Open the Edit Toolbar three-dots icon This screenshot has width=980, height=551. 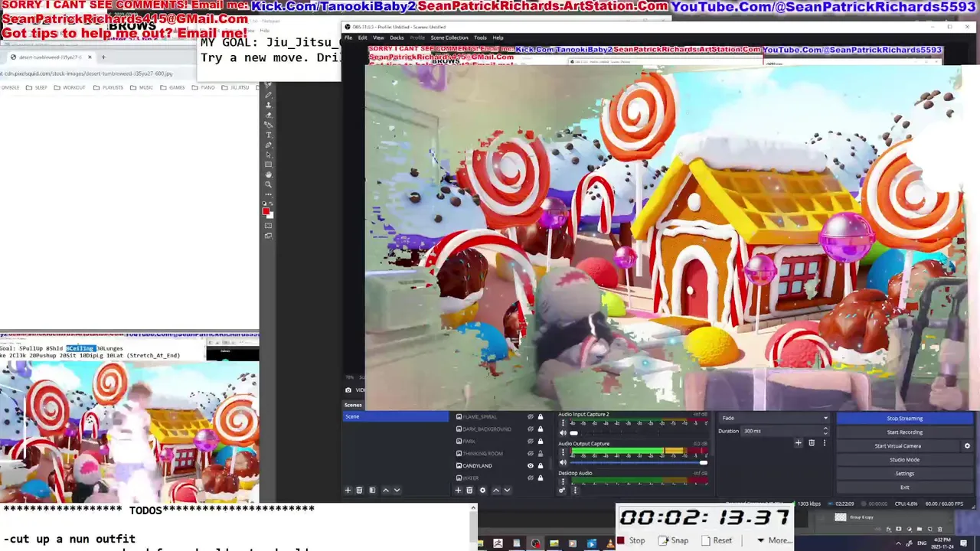click(x=268, y=194)
